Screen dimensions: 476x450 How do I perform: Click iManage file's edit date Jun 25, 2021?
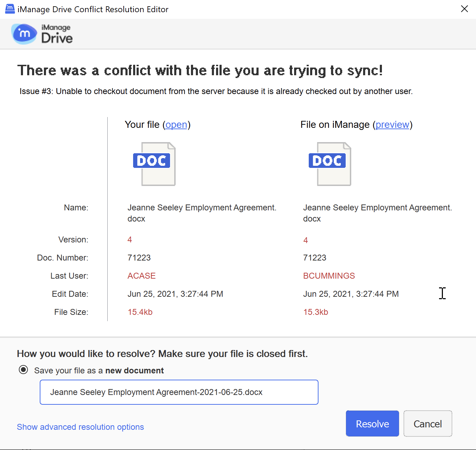[x=351, y=294]
